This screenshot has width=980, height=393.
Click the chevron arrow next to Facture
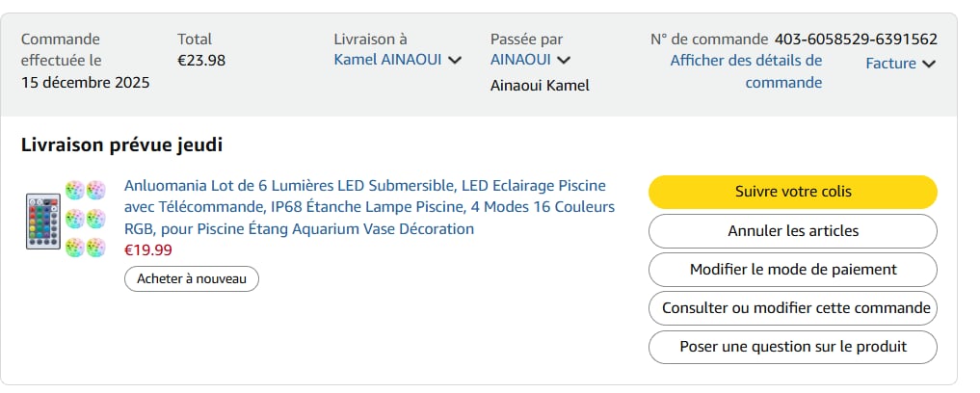pos(929,65)
